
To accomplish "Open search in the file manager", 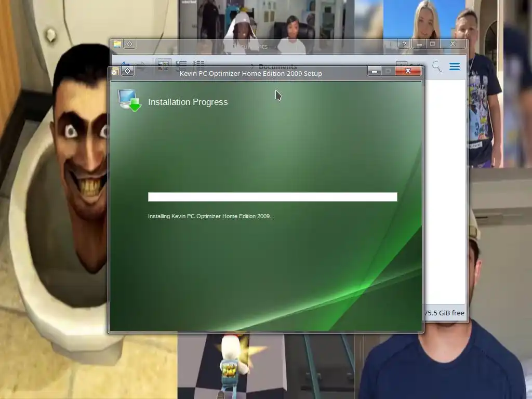I will pyautogui.click(x=436, y=66).
